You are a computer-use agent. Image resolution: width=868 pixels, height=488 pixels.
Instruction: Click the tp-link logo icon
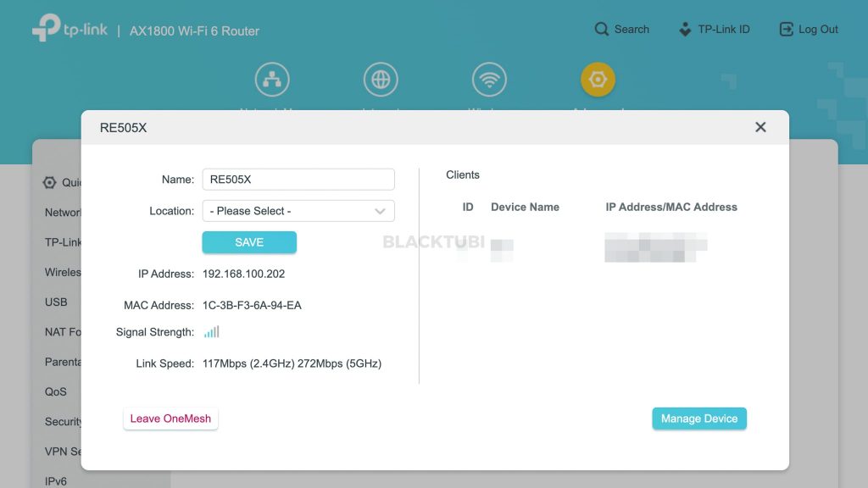coord(47,28)
